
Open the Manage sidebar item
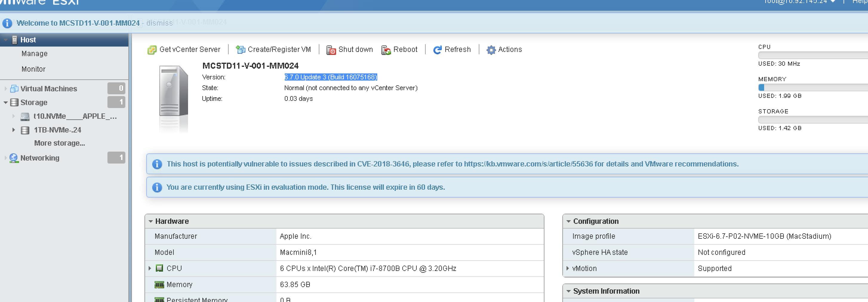coord(34,53)
